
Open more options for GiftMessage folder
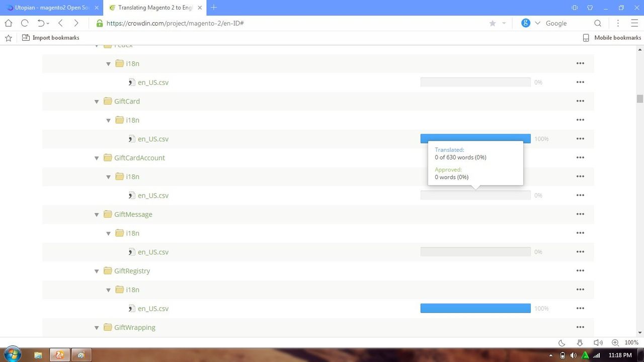[580, 214]
